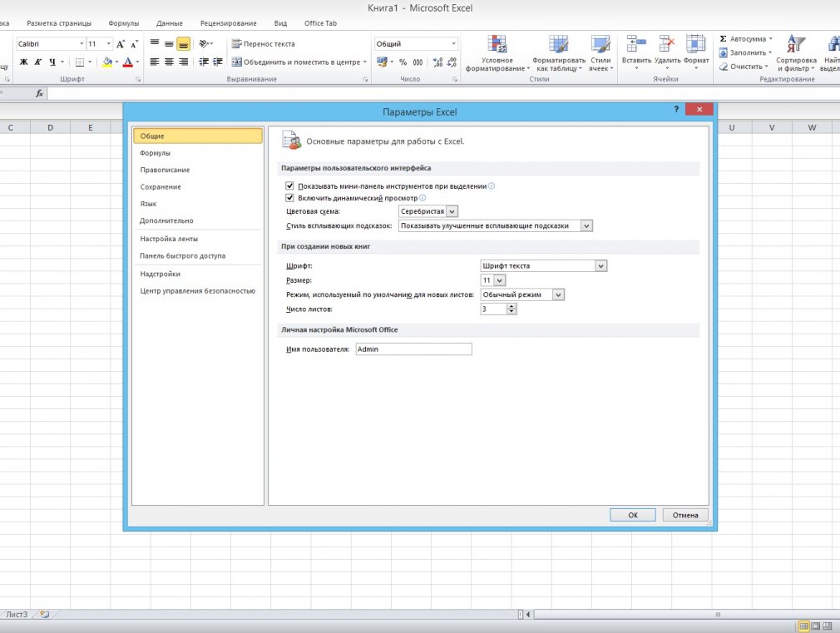Click the highlighted align bottom icon
This screenshot has height=633, width=840.
pyautogui.click(x=183, y=44)
